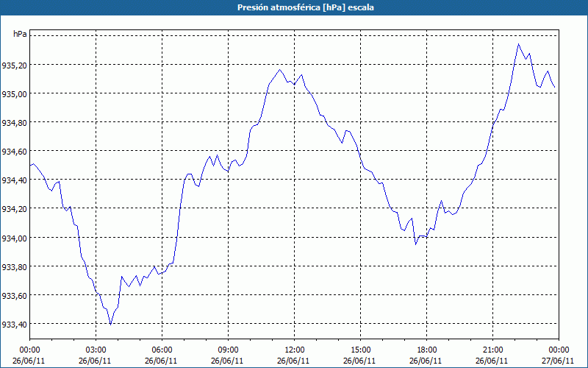Click the 06:00 time axis label
The height and width of the screenshot is (368, 588).
click(x=162, y=350)
